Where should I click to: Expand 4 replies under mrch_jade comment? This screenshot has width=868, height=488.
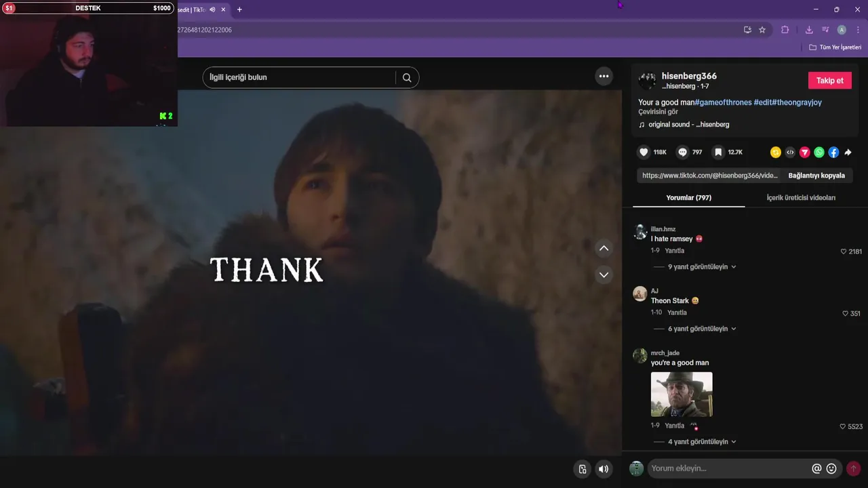702,442
